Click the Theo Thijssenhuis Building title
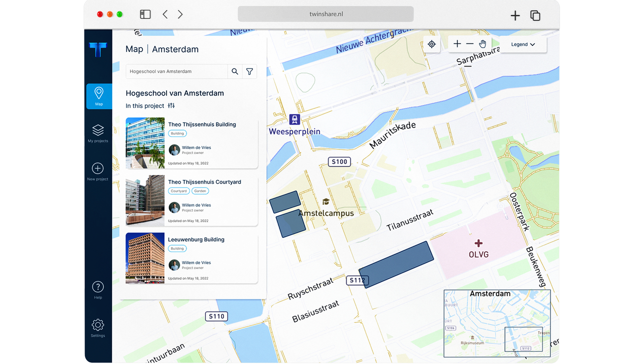This screenshot has height=364, width=640. click(x=202, y=124)
